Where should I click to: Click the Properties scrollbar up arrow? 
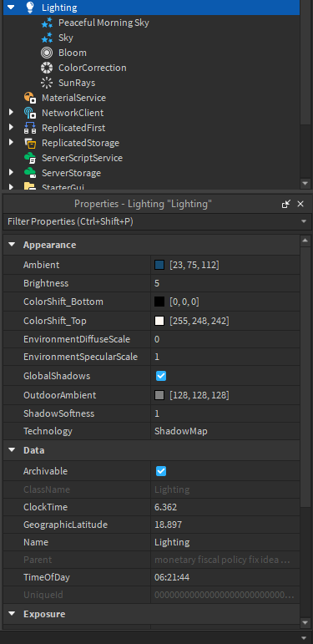[x=305, y=240]
